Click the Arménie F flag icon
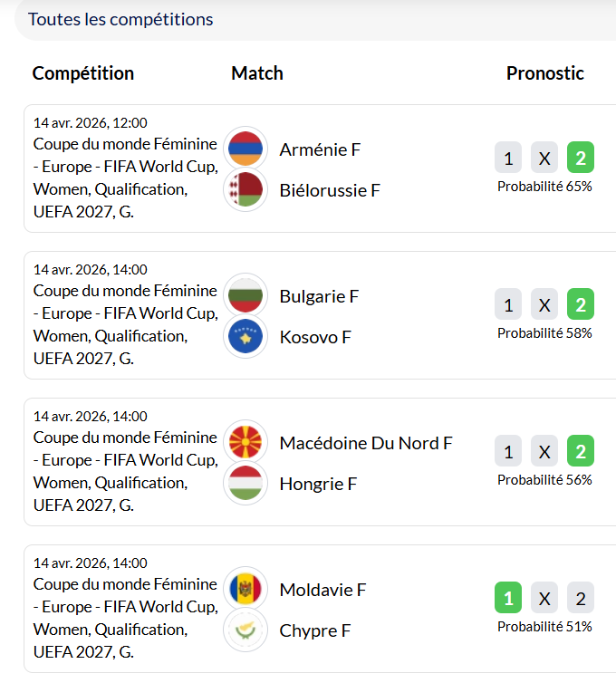 (x=245, y=149)
